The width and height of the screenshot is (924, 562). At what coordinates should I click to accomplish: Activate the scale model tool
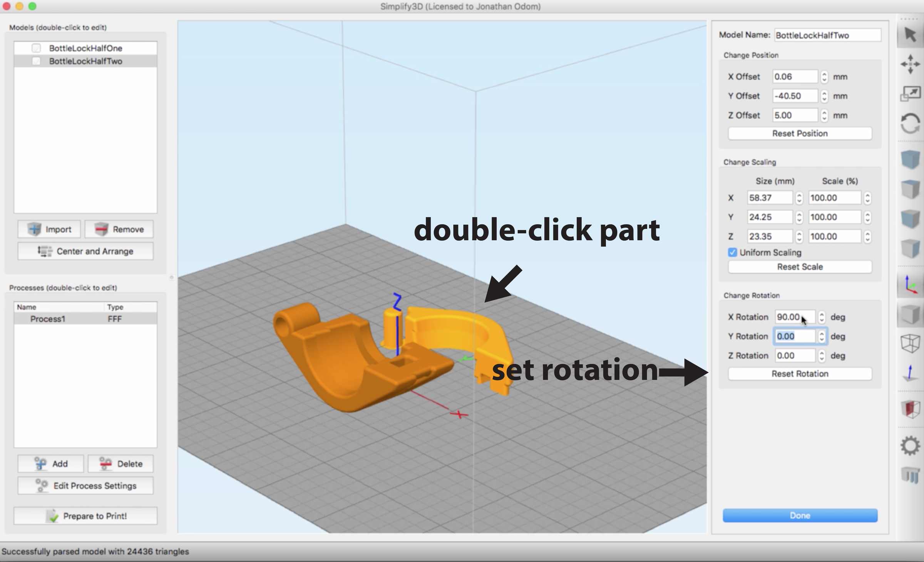pyautogui.click(x=911, y=92)
